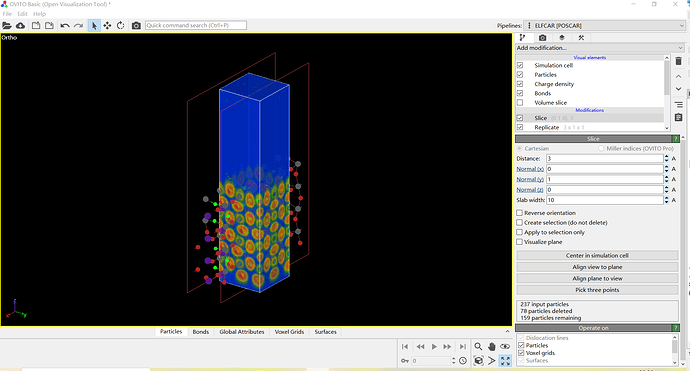Select the orbit camera rotate tool
Image resolution: width=690 pixels, height=371 pixels.
point(121,26)
